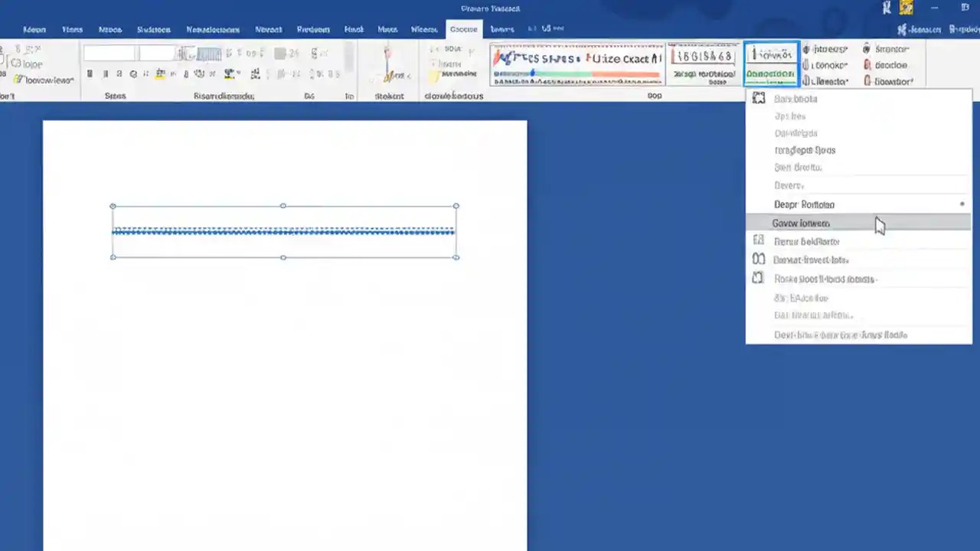The width and height of the screenshot is (980, 551).
Task: Apply the Underline formatting icon
Action: point(119,73)
